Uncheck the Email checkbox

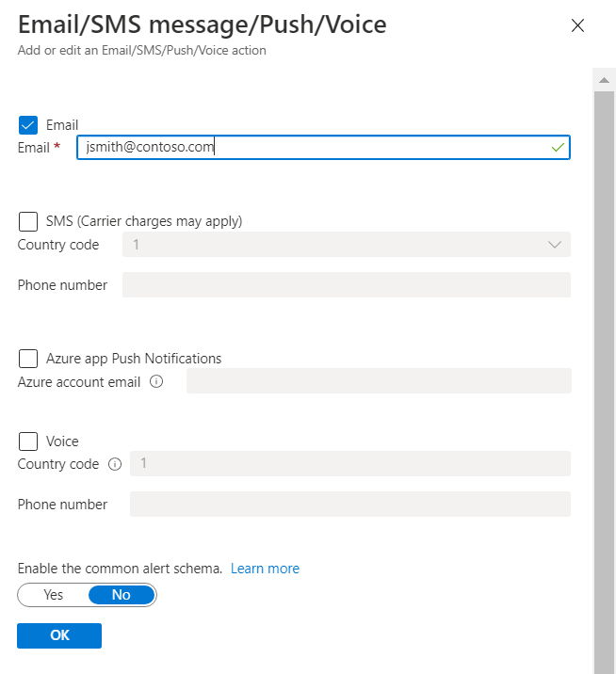coord(28,125)
